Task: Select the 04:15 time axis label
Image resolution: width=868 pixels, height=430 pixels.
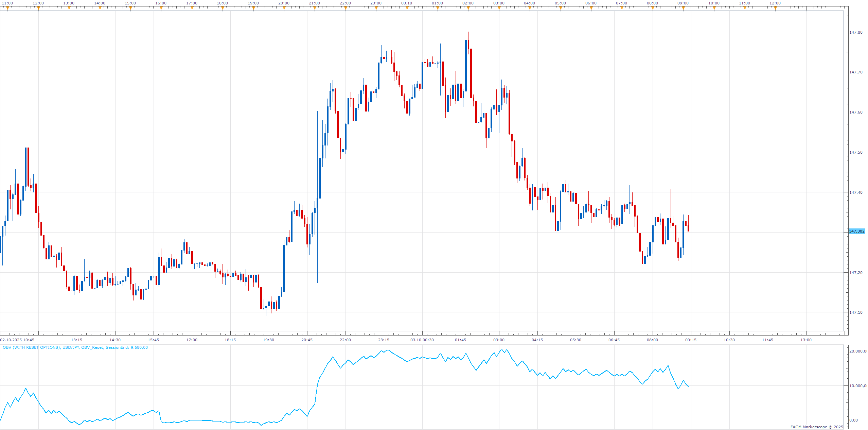Action: tap(537, 340)
